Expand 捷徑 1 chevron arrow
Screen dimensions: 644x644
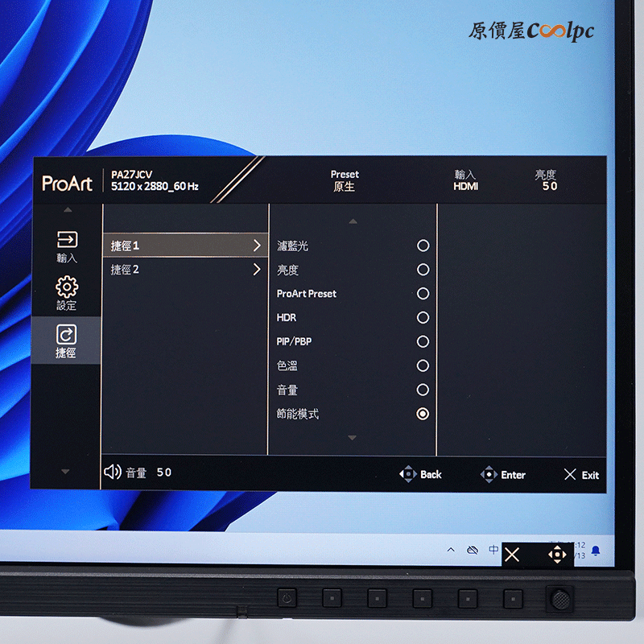click(257, 246)
